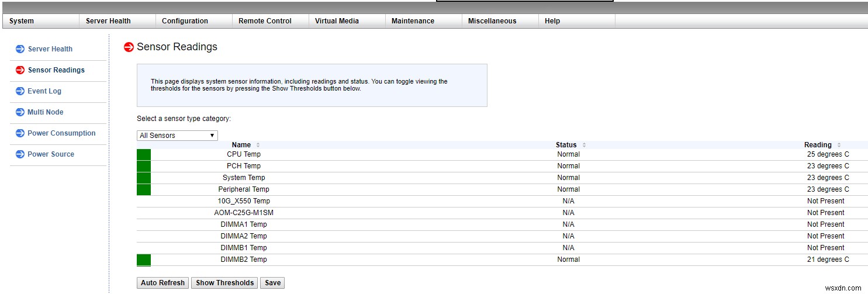Click the red arrow icon beside Sensor Readings sidebar item
This screenshot has height=294, width=868.
pos(20,70)
